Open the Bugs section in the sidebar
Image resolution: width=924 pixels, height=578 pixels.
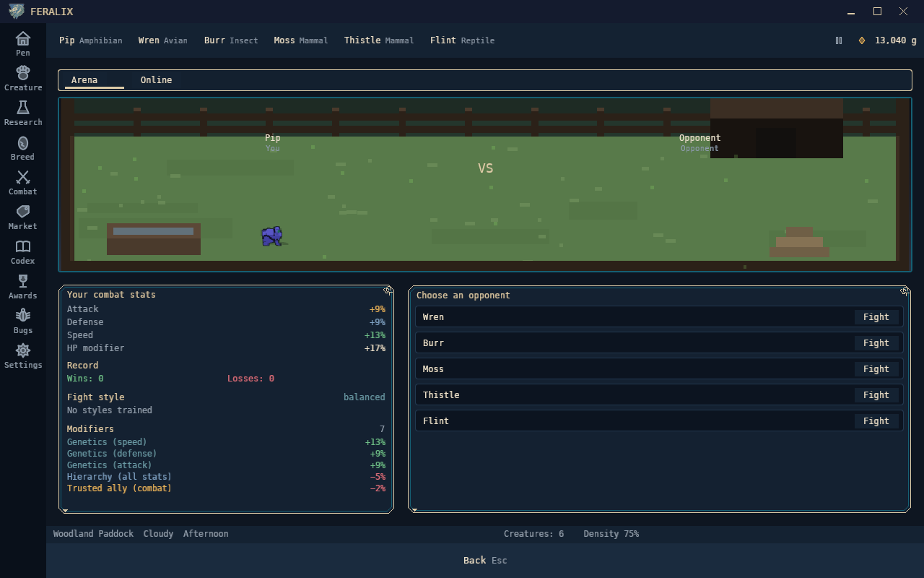23,321
